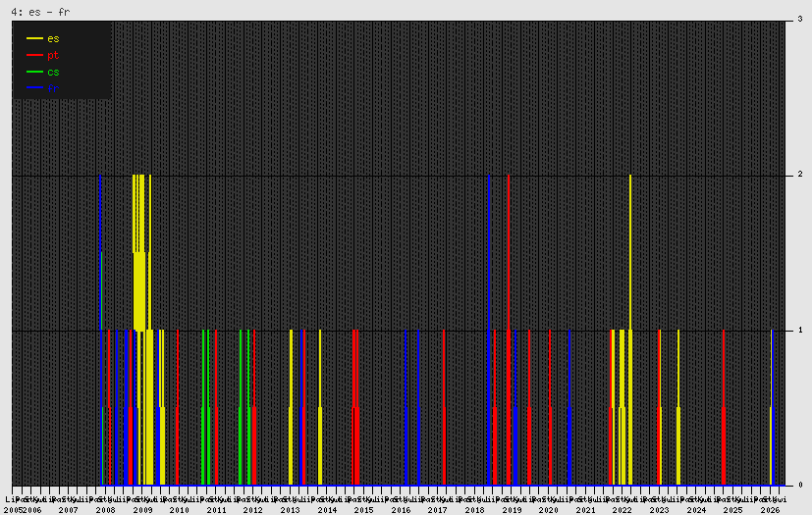Click the y-axis value 3

tap(800, 20)
